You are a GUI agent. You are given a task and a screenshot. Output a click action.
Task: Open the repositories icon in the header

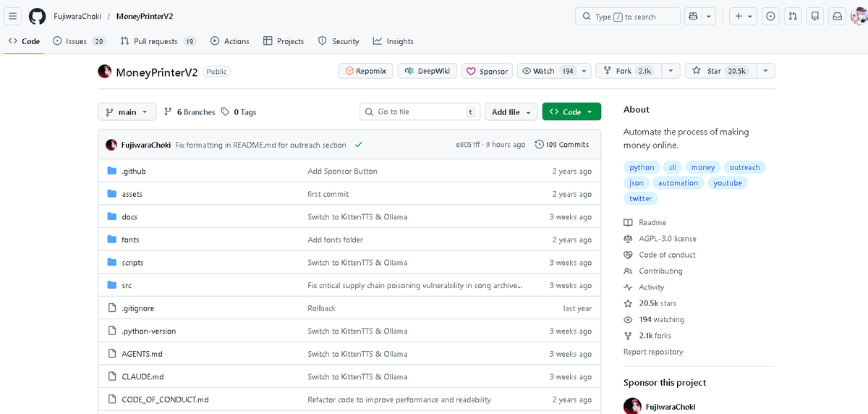(815, 16)
